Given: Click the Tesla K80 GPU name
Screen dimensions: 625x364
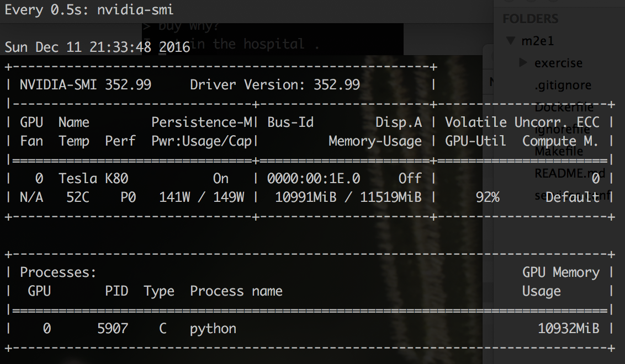Looking at the screenshot, I should pyautogui.click(x=93, y=178).
